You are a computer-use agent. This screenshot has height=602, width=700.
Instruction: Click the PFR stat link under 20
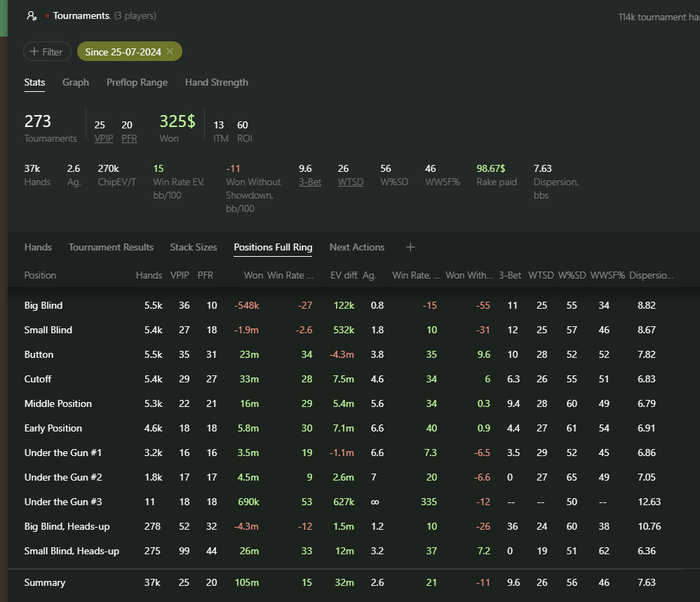[x=129, y=138]
